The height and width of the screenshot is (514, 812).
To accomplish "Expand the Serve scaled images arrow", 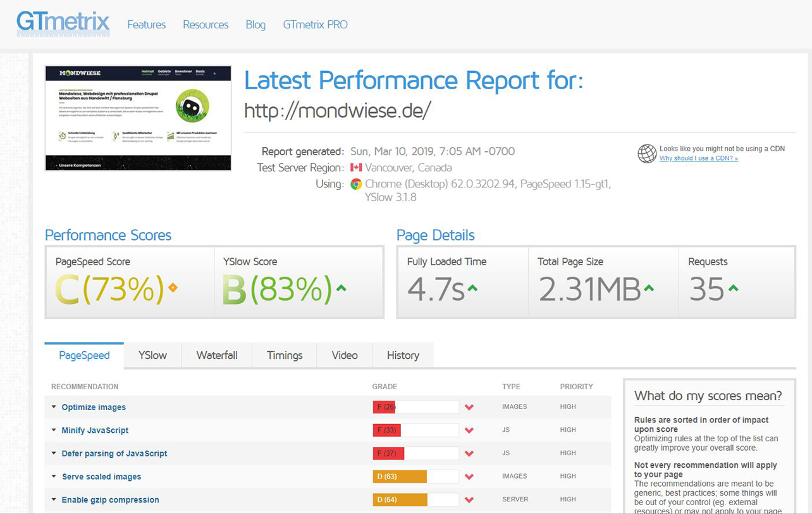I will coord(54,477).
